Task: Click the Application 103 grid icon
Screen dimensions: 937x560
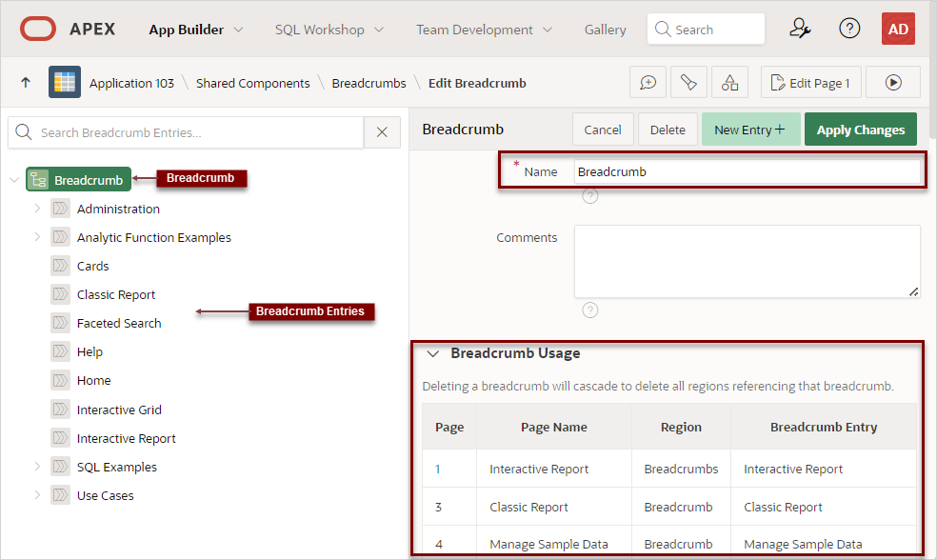Action: [x=65, y=83]
